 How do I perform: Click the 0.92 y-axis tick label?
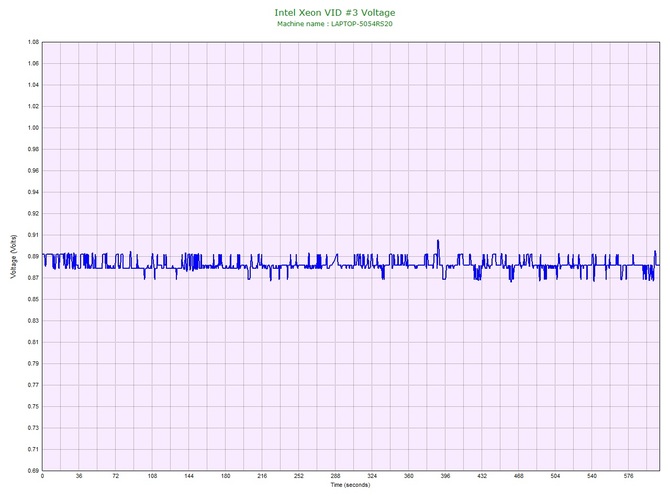pyautogui.click(x=33, y=214)
